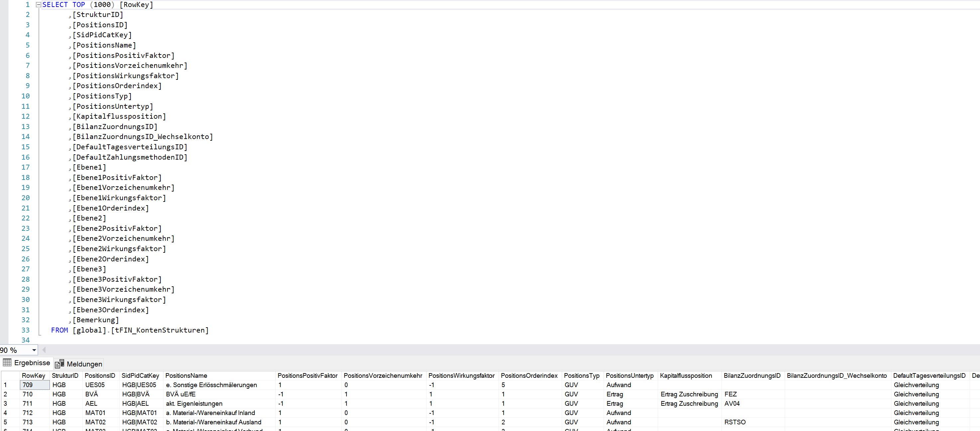980x431 pixels.
Task: Click the horizontal scroll left arrow
Action: [x=44, y=350]
